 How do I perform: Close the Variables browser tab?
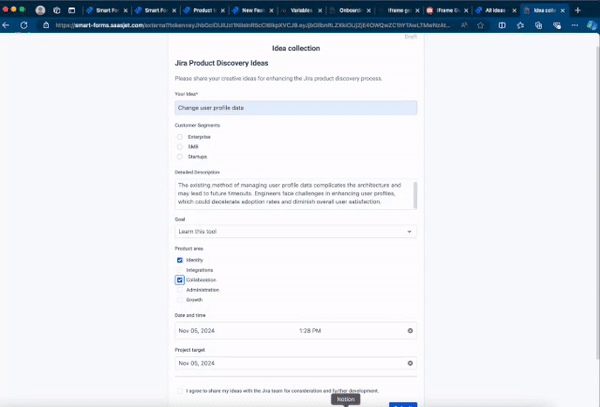[x=320, y=10]
